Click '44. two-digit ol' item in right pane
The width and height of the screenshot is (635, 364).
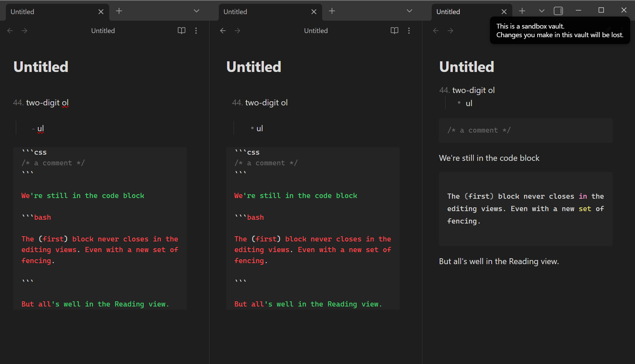(467, 90)
